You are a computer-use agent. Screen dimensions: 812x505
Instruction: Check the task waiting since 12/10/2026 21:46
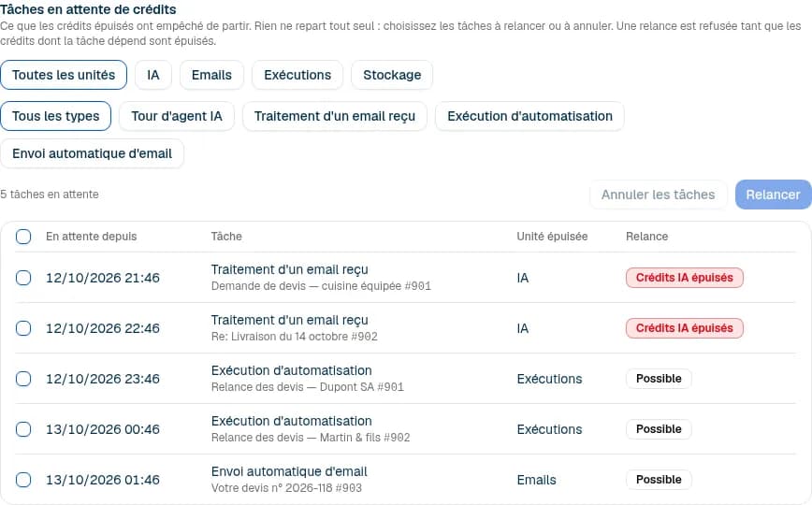click(23, 278)
